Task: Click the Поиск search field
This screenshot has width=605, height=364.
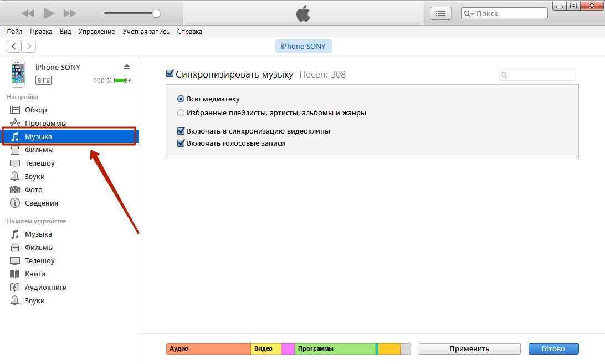Action: click(x=504, y=13)
